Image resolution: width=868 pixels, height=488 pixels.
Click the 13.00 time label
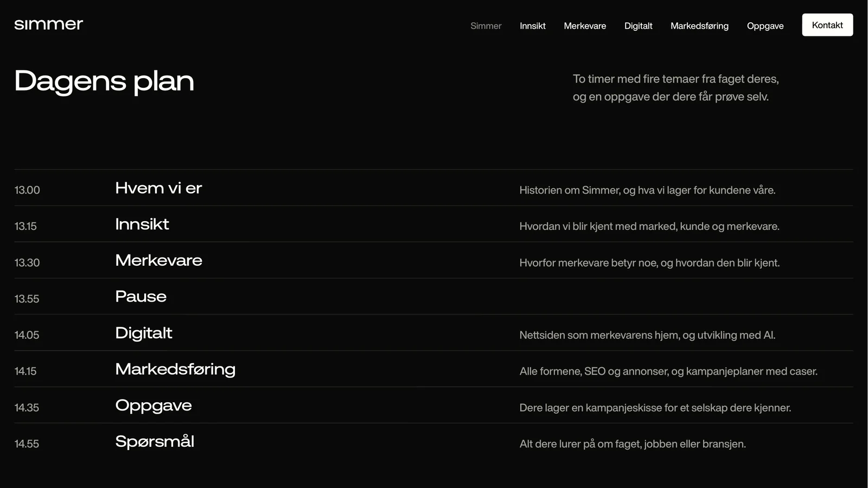coord(27,190)
